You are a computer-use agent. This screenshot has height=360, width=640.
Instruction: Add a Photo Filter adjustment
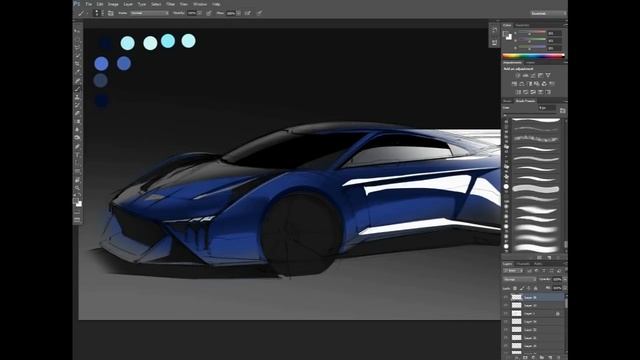[537, 84]
